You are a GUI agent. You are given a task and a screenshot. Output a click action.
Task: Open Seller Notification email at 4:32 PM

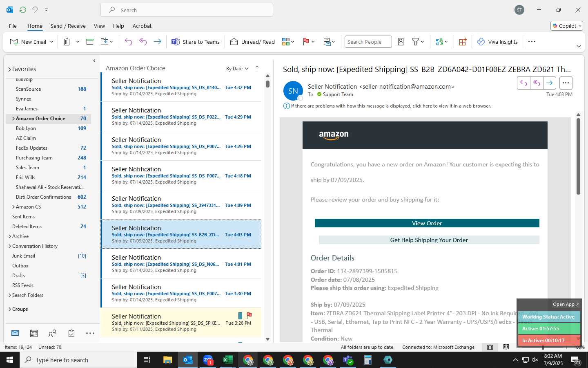pyautogui.click(x=181, y=87)
